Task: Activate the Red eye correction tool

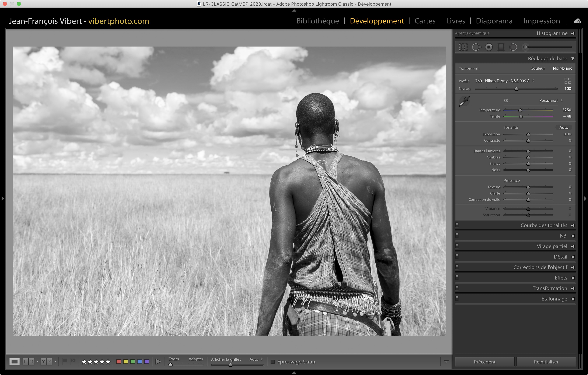Action: [x=489, y=47]
